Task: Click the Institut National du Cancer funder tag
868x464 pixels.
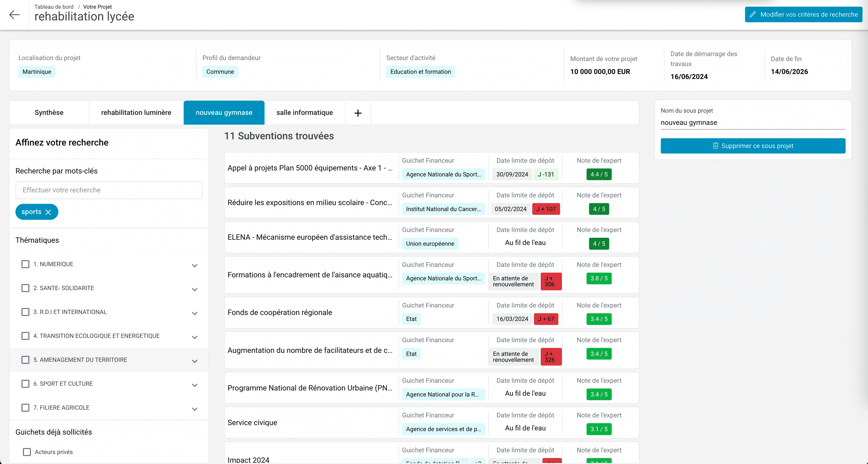Action: 443,209
